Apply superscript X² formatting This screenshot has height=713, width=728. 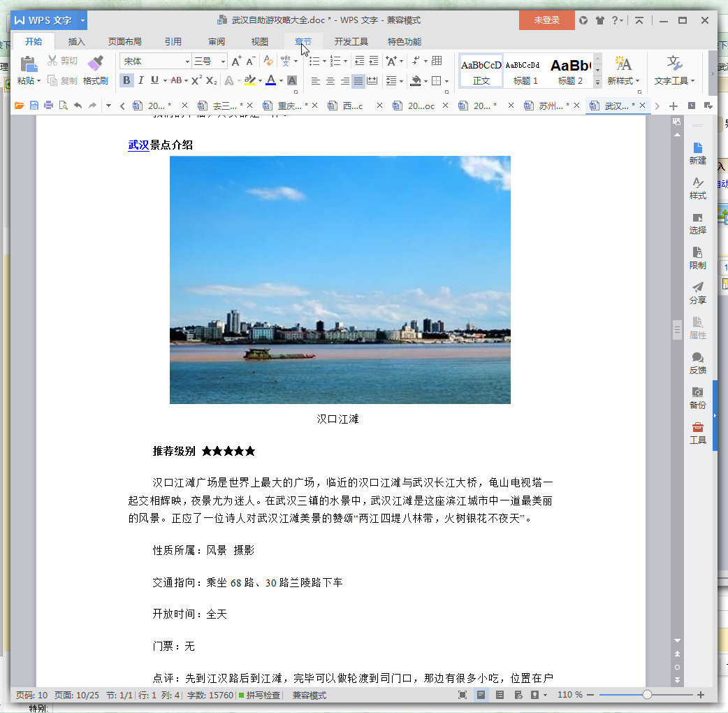(196, 80)
